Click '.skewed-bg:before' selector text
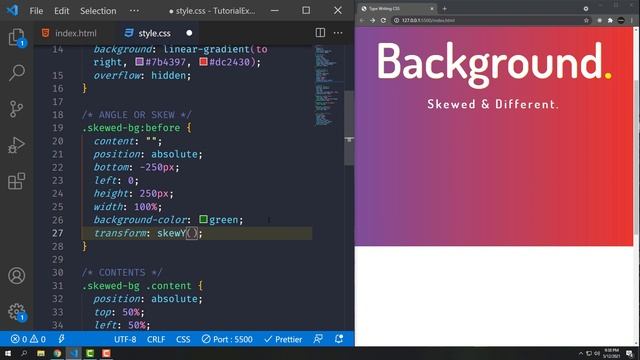This screenshot has height=360, width=640. tap(131, 128)
